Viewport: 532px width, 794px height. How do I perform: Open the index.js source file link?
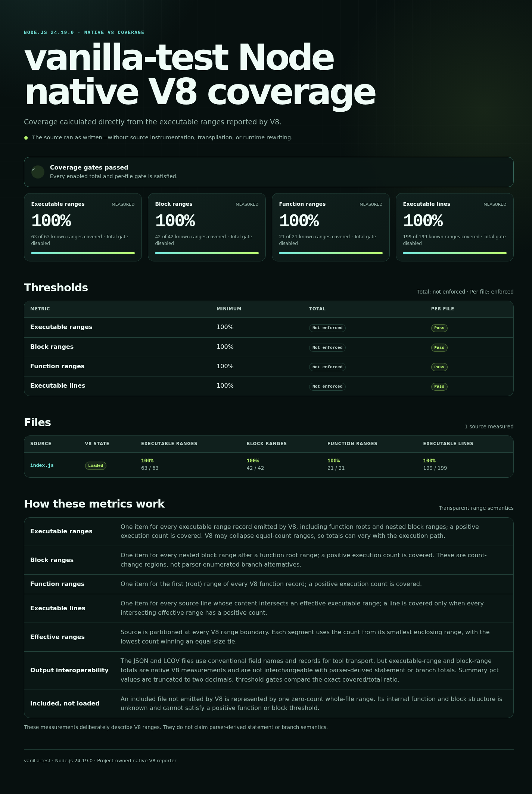(42, 465)
